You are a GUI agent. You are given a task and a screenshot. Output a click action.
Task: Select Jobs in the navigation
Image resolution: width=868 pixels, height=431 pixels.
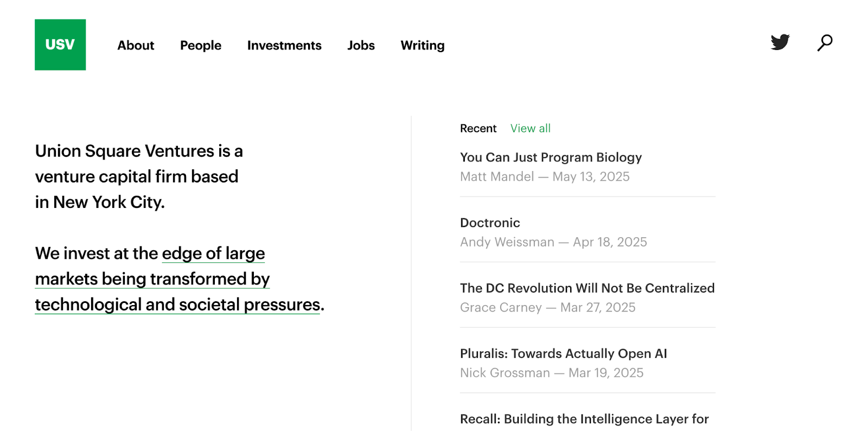pos(361,46)
